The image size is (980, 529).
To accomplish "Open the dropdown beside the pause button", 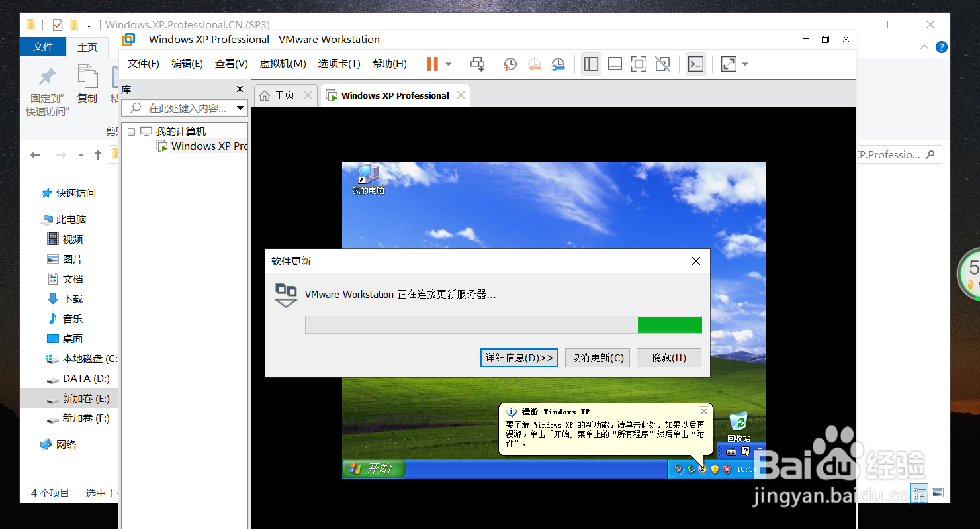I will (449, 64).
